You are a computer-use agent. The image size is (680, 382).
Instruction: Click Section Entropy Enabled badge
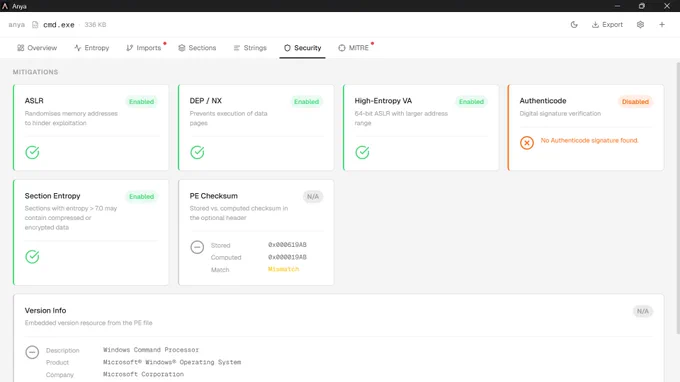pyautogui.click(x=141, y=196)
